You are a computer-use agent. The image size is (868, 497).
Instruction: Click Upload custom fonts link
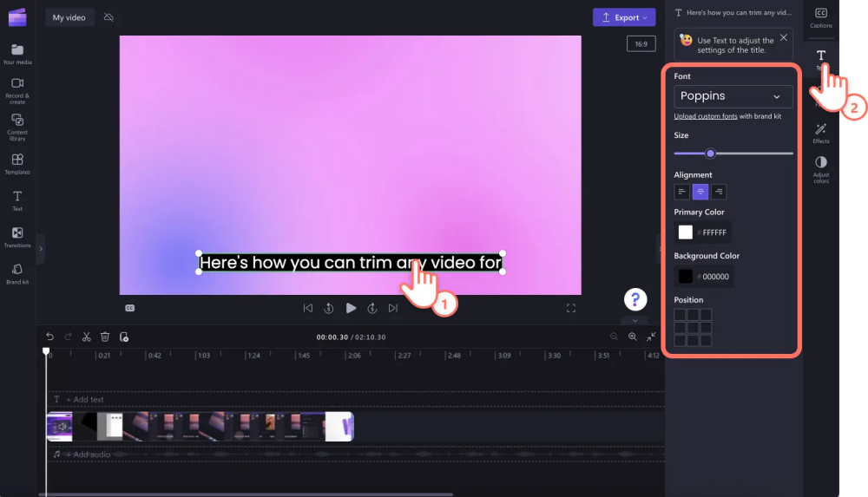point(705,116)
